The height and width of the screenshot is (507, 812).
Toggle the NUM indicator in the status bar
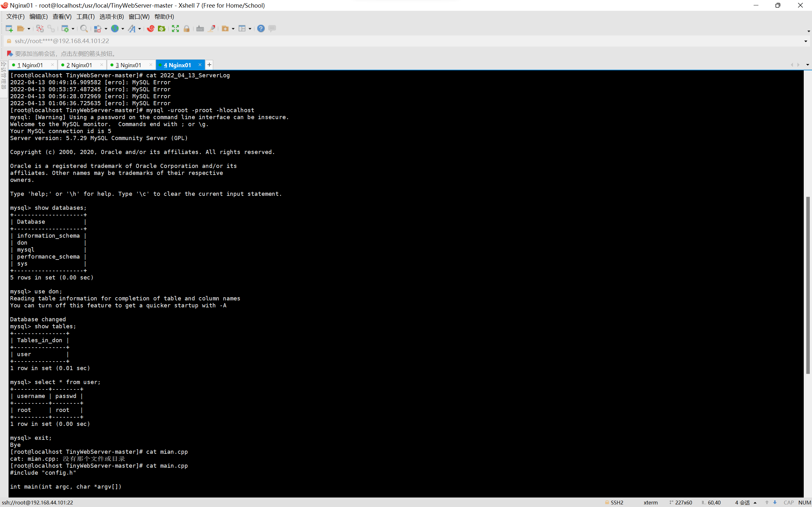pos(805,502)
